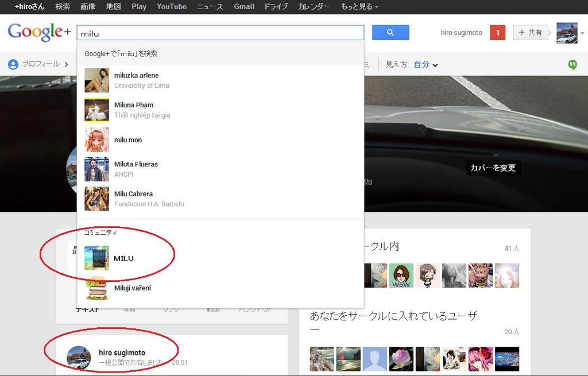Open the account avatar photo at top right
The image size is (588, 376).
pyautogui.click(x=567, y=33)
